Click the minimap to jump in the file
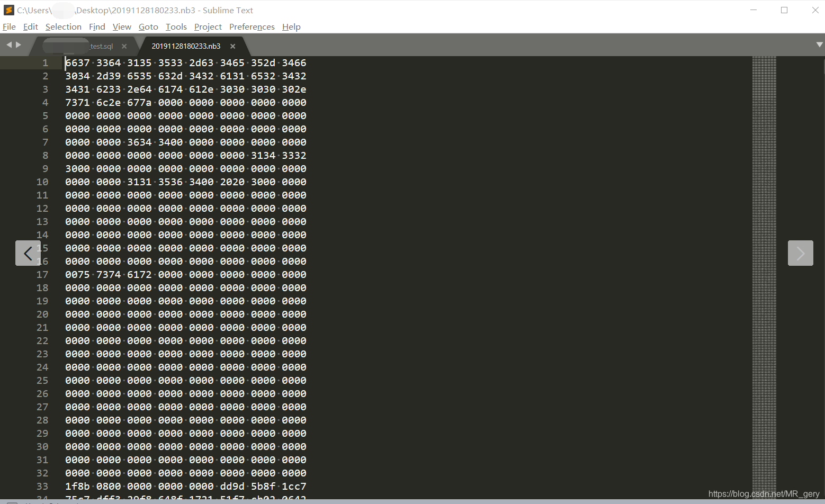Viewport: 825px width, 504px height. pyautogui.click(x=763, y=212)
